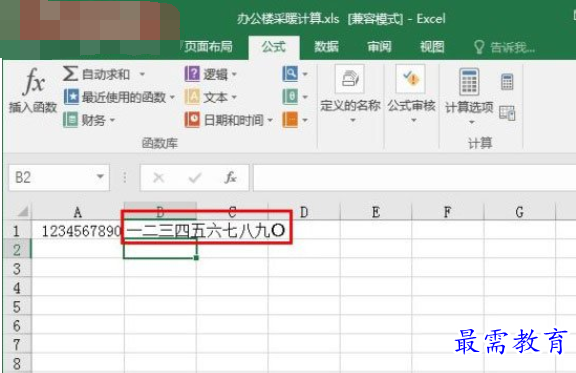Select column G header

(519, 212)
